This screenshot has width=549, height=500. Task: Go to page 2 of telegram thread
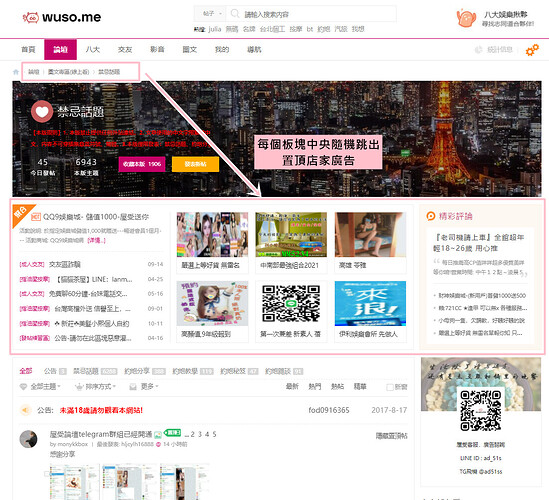(x=193, y=435)
